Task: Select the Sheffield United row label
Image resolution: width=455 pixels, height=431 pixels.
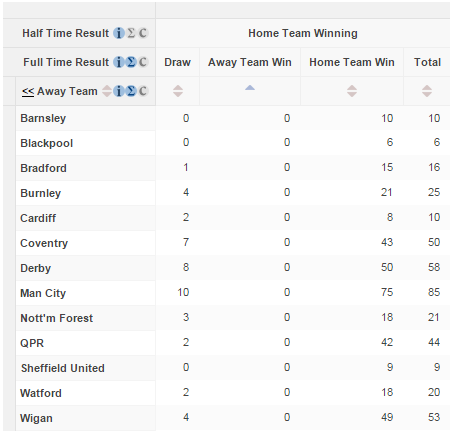Action: pos(63,368)
